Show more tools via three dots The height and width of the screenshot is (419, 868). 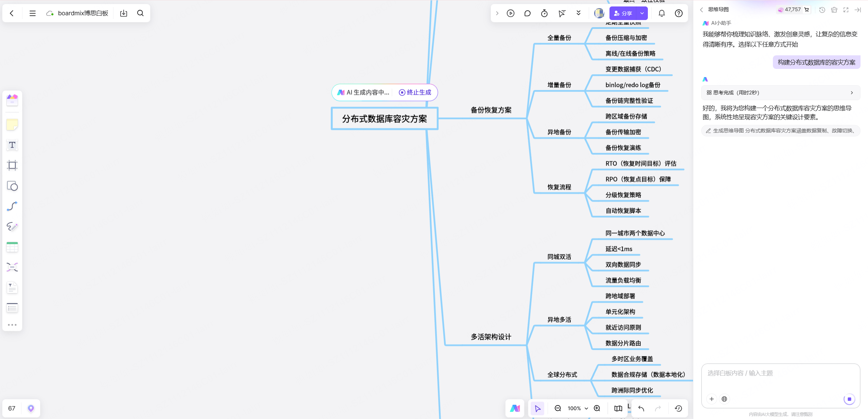tap(12, 325)
